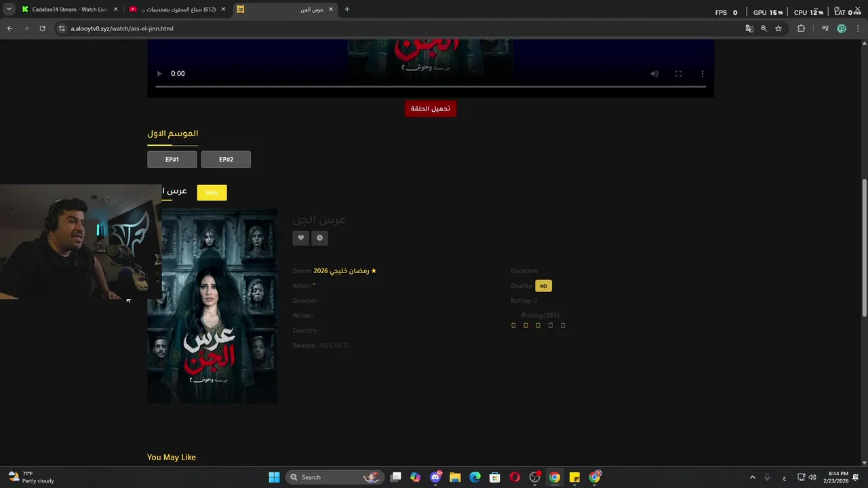This screenshot has width=868, height=488.
Task: Open Opera browser from the taskbar
Action: click(515, 477)
